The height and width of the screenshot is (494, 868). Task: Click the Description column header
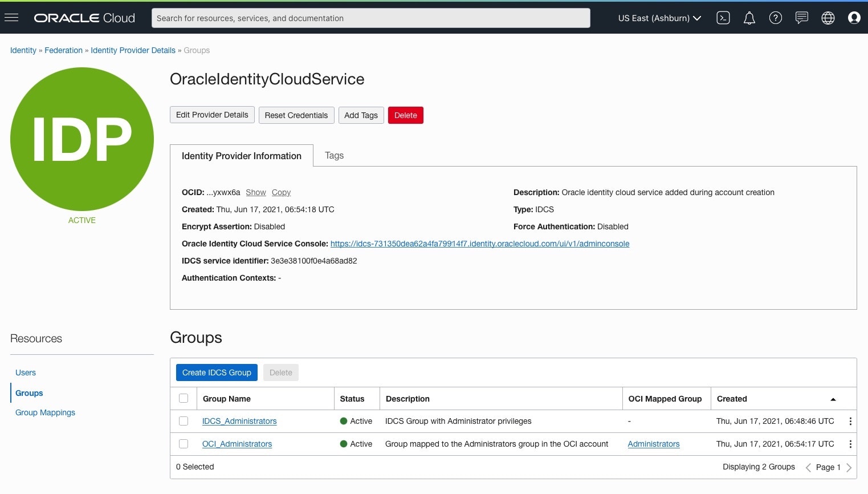pyautogui.click(x=407, y=399)
